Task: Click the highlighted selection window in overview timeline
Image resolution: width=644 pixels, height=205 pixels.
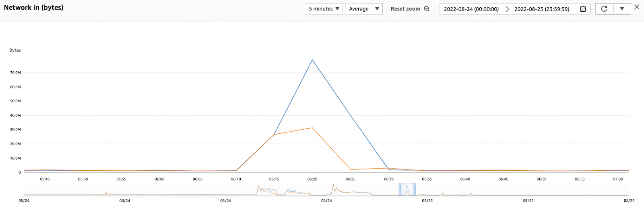Action: coord(407,189)
